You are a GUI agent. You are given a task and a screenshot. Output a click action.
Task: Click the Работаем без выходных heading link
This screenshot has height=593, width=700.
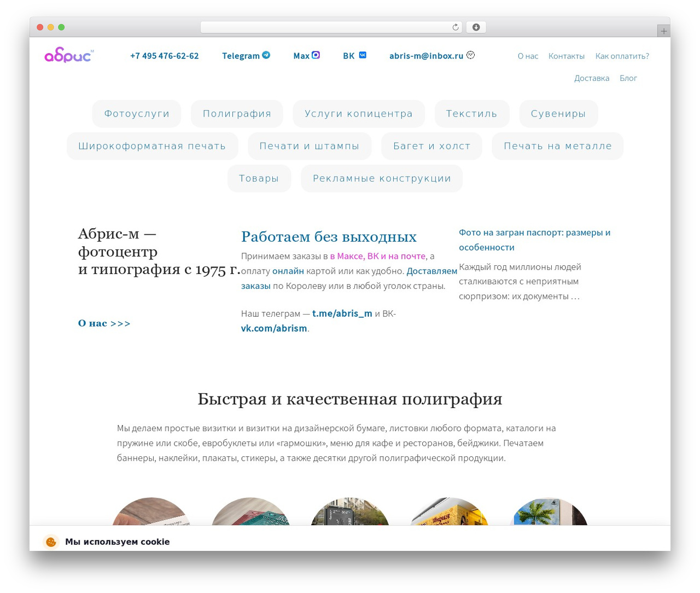[x=329, y=237]
